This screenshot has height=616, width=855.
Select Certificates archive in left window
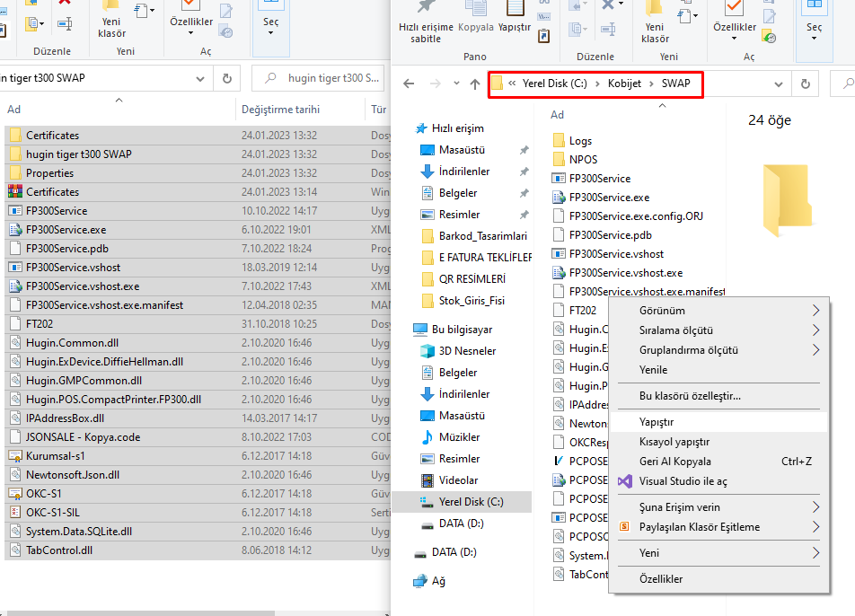pyautogui.click(x=52, y=192)
